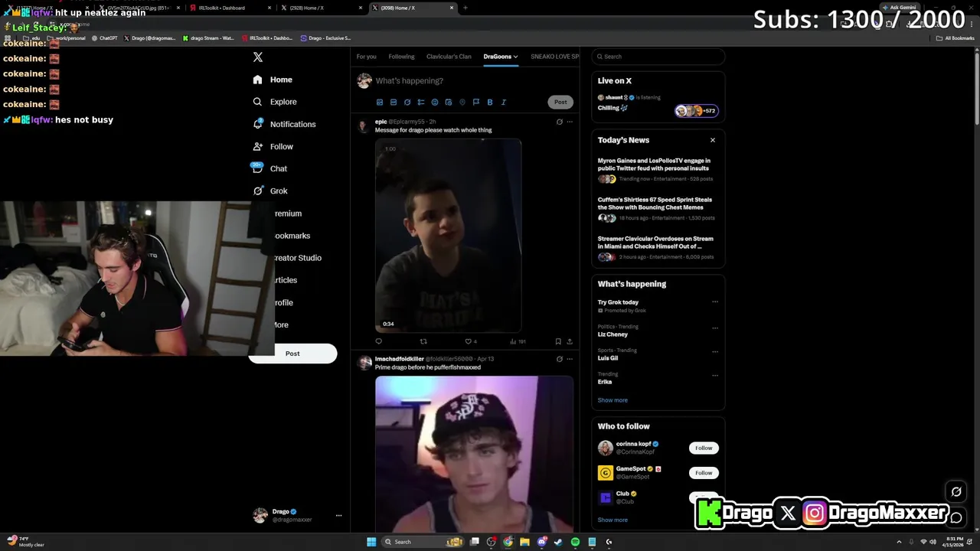This screenshot has width=980, height=551.
Task: Show more Who to follow suggestions
Action: [612, 520]
